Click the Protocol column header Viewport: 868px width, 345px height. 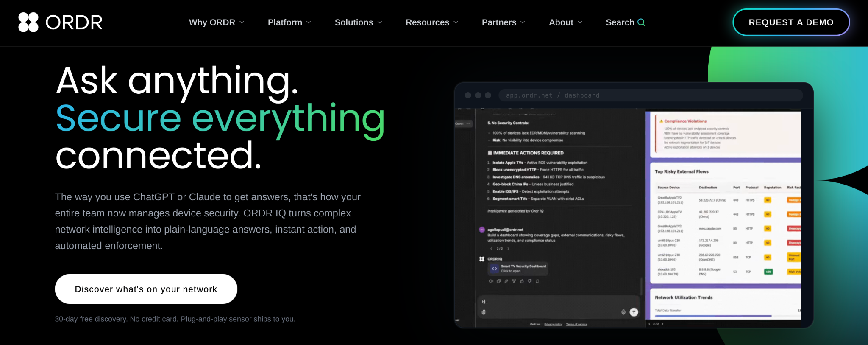click(x=752, y=188)
